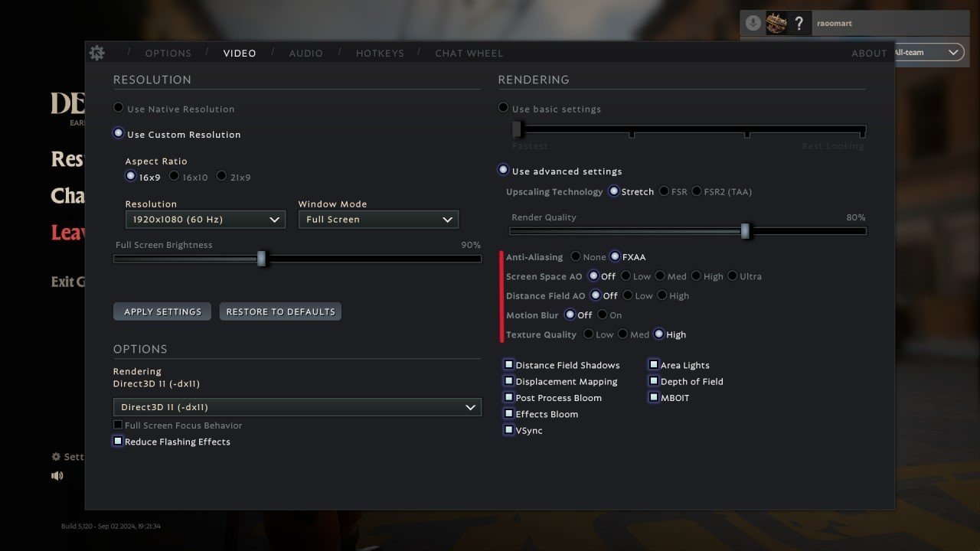The width and height of the screenshot is (980, 551).
Task: Toggle Reduce Flashing Effects checkbox
Action: (x=118, y=441)
